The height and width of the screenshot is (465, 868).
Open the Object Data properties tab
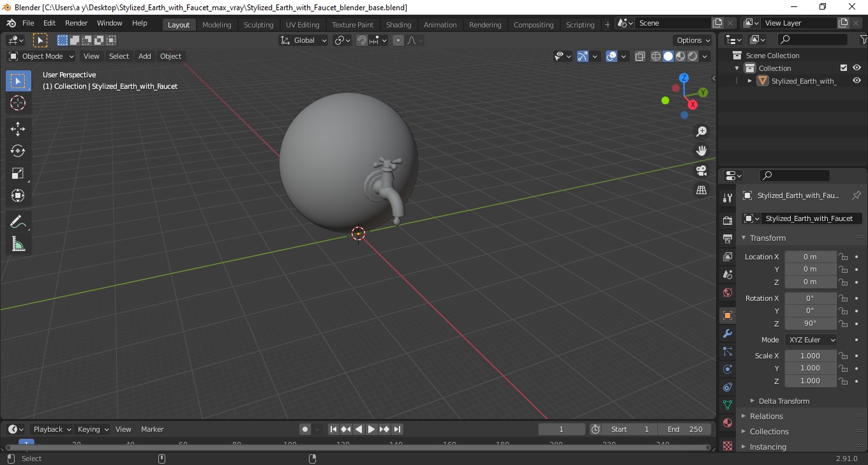(x=728, y=405)
